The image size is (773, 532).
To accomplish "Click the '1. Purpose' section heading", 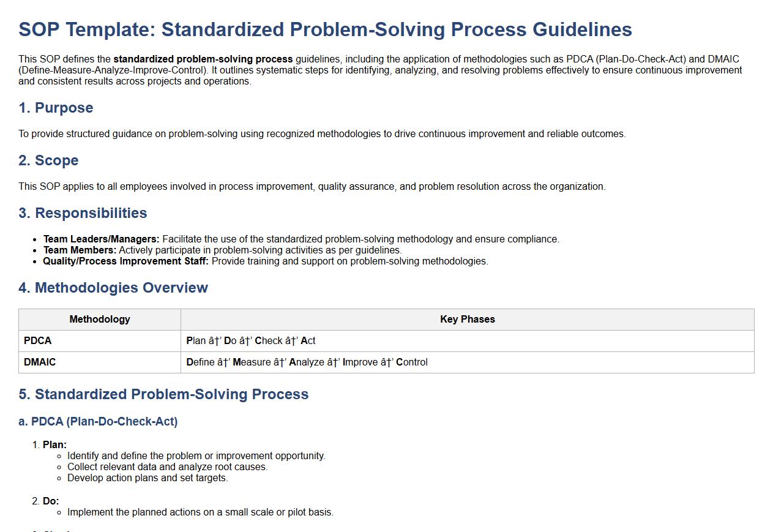I will point(56,108).
